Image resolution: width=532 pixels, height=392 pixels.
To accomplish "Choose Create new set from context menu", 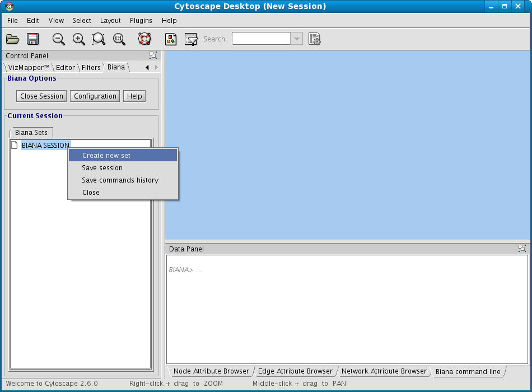I will coord(106,156).
